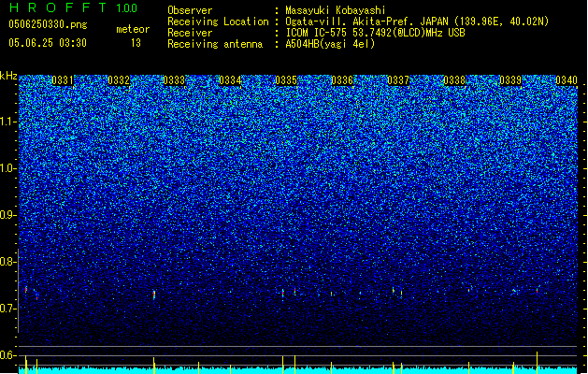The height and width of the screenshot is (374, 588).
Task: Click the meteor count value 13
Action: click(136, 43)
